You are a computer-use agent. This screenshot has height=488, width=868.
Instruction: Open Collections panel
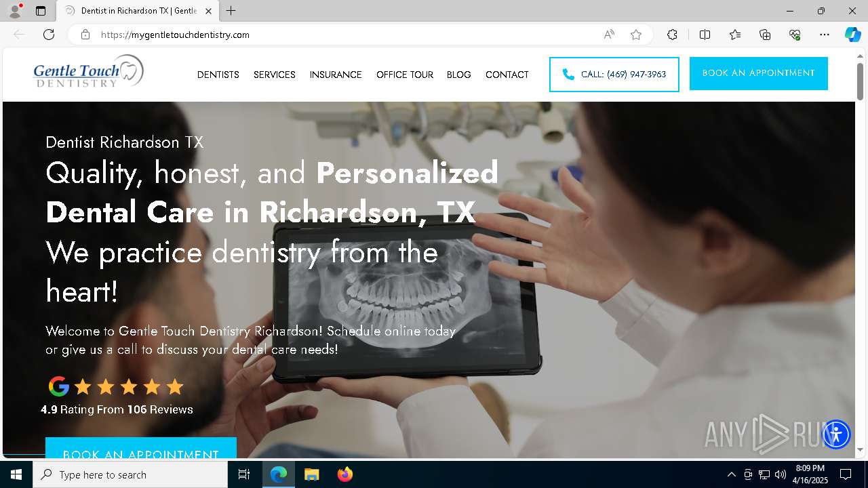765,35
